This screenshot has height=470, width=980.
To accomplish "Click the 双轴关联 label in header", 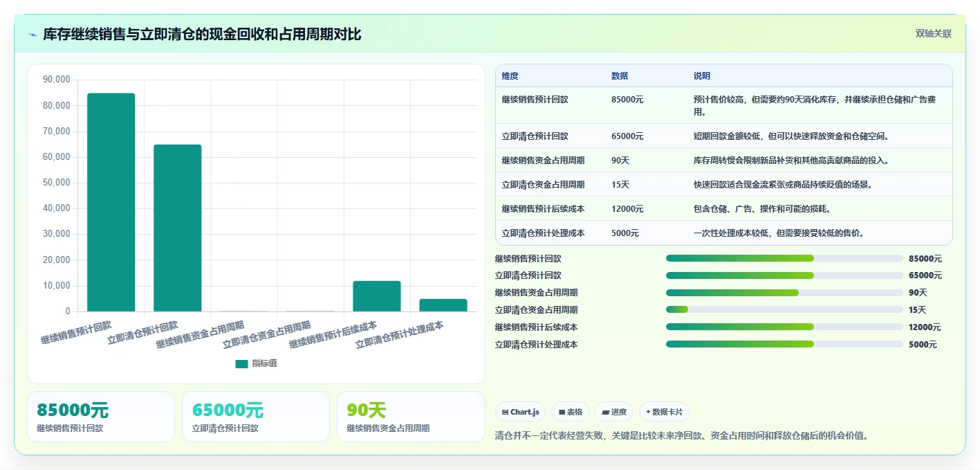I will point(934,34).
